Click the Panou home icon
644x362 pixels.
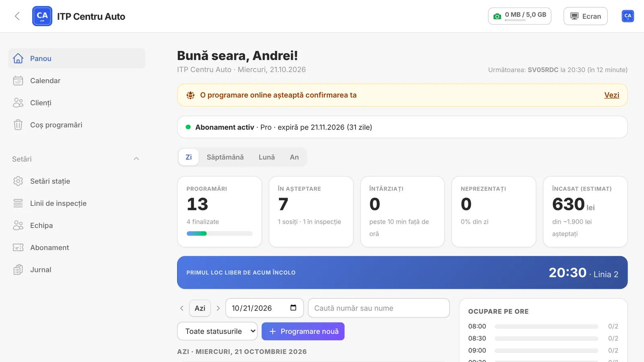coord(18,58)
